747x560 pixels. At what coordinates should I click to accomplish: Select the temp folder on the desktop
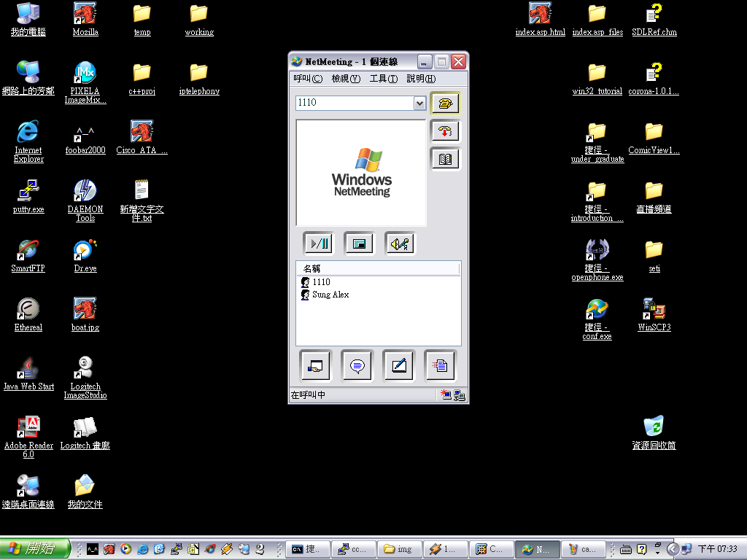click(x=142, y=20)
